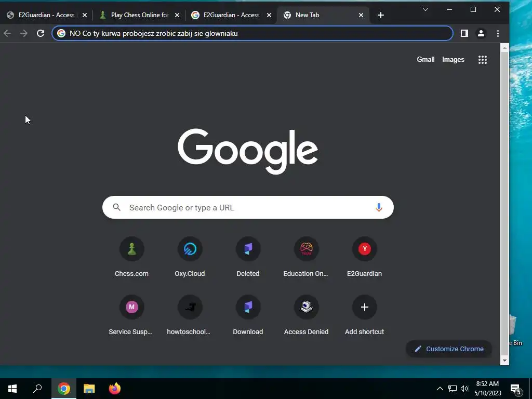Close the Play Chess Online tab
532x399 pixels.
[177, 15]
